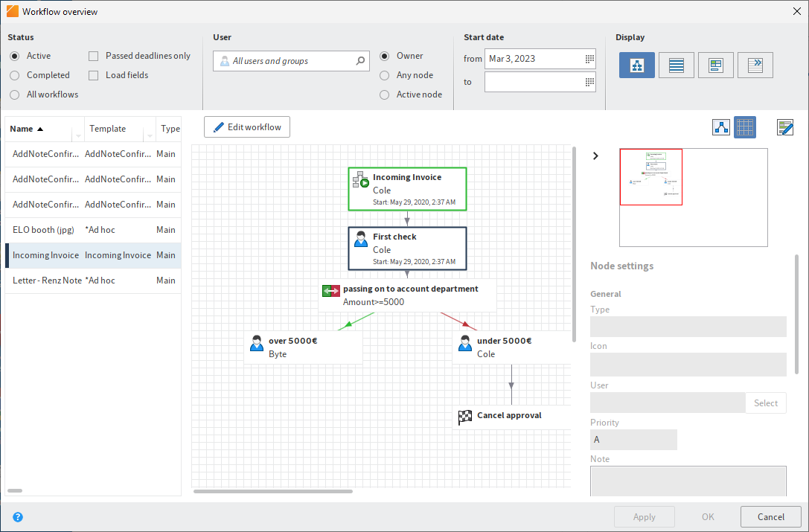This screenshot has width=809, height=532.
Task: Check the Load fields checkbox
Action: [x=92, y=74]
